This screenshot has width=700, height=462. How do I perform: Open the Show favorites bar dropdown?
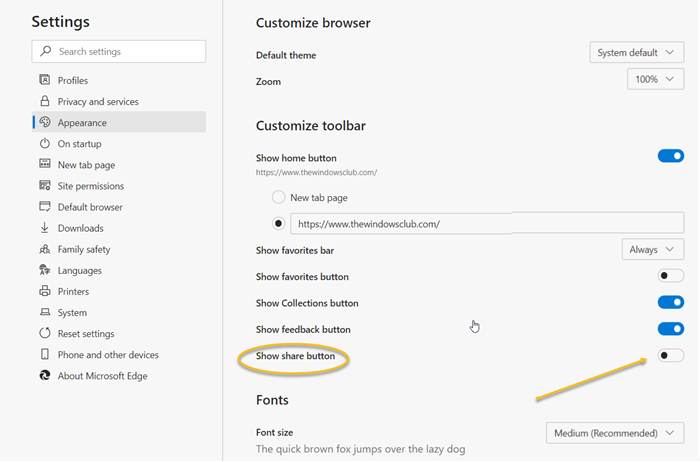pos(652,249)
